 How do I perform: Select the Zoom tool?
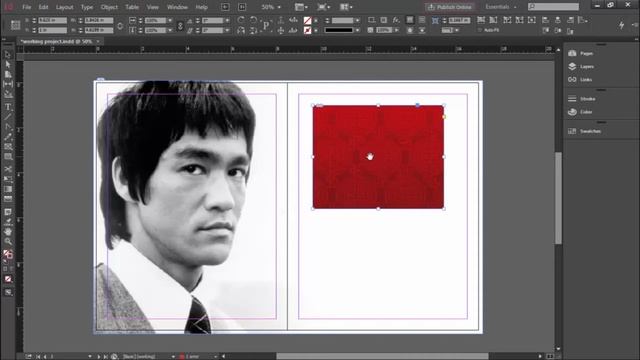click(8, 242)
